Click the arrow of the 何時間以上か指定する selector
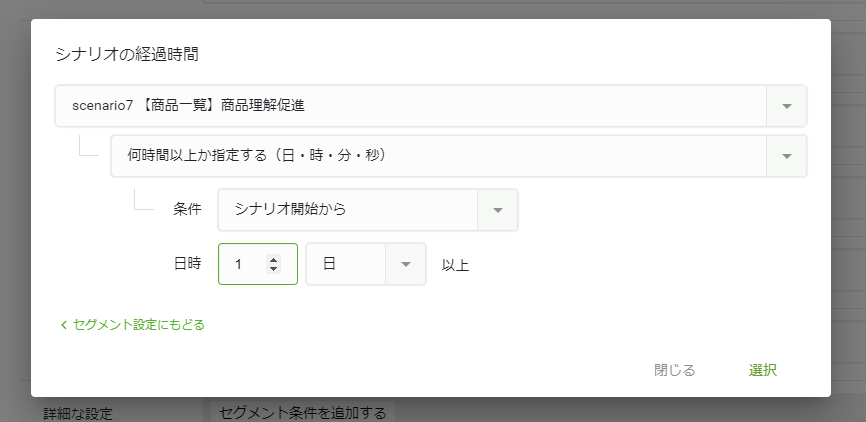This screenshot has width=866, height=422. (x=787, y=156)
